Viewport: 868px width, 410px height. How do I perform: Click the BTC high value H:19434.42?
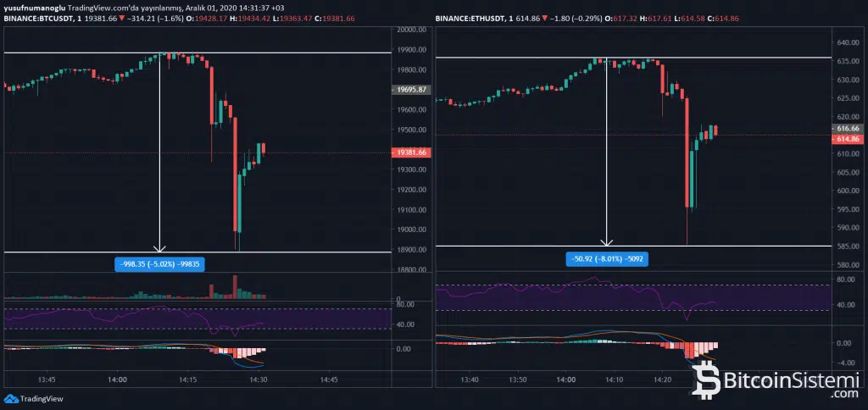point(251,19)
